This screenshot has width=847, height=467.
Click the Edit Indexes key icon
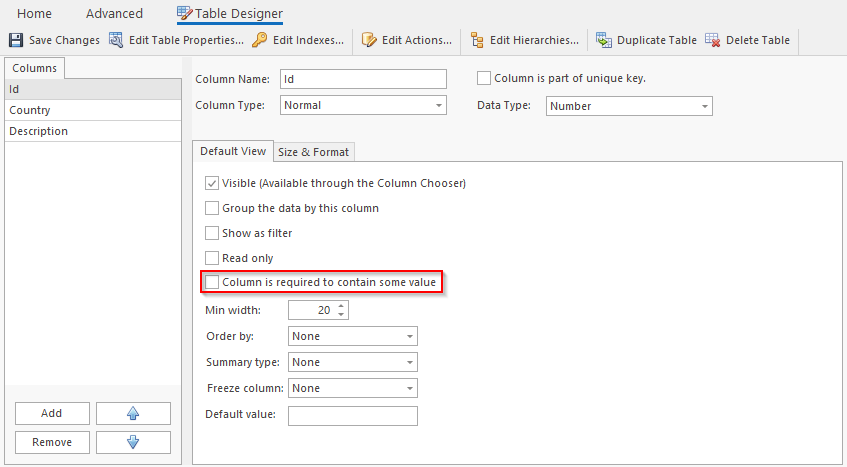tap(260, 40)
